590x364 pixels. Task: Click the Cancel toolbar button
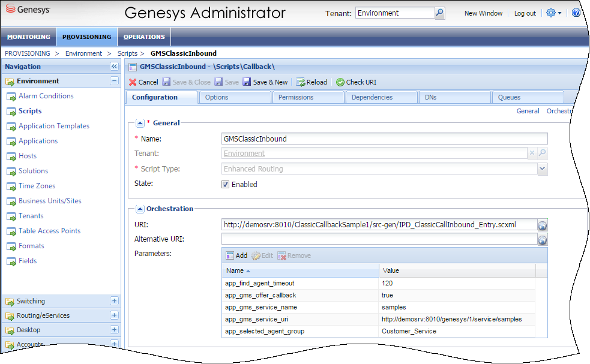pyautogui.click(x=143, y=82)
